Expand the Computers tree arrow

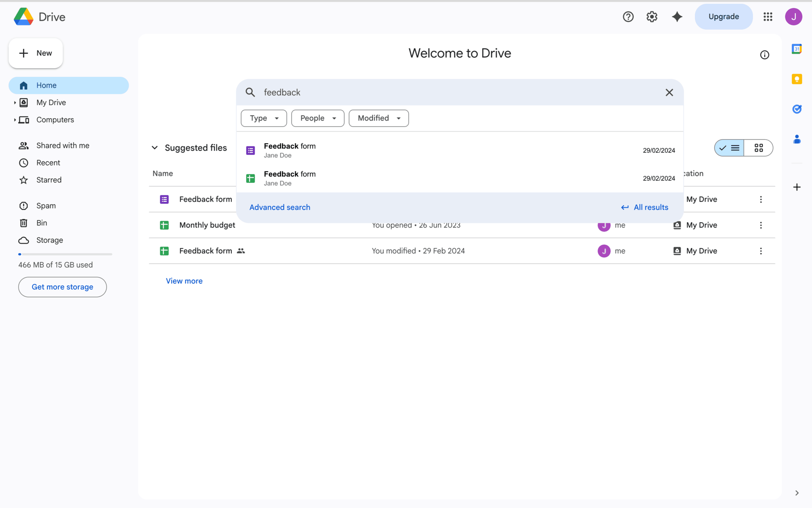tap(15, 120)
